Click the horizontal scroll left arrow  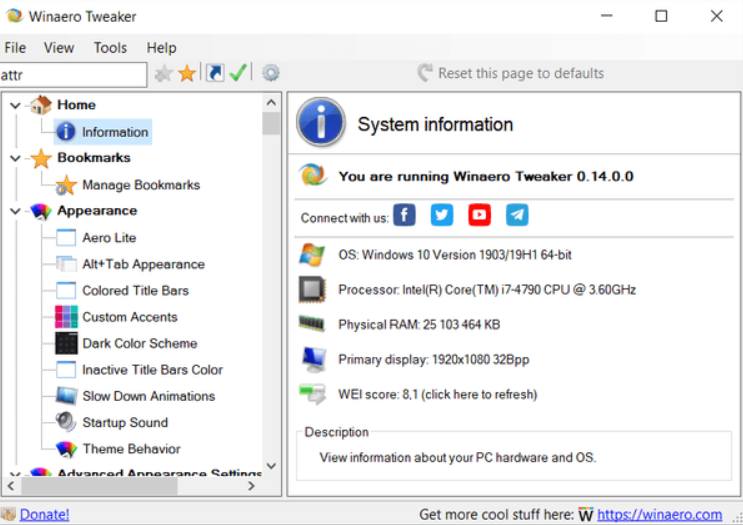coord(11,486)
